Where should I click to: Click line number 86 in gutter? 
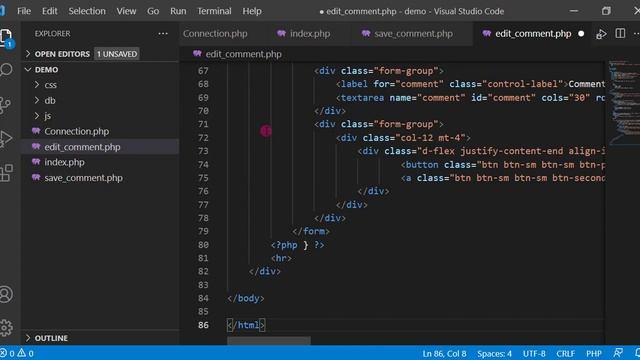click(203, 325)
